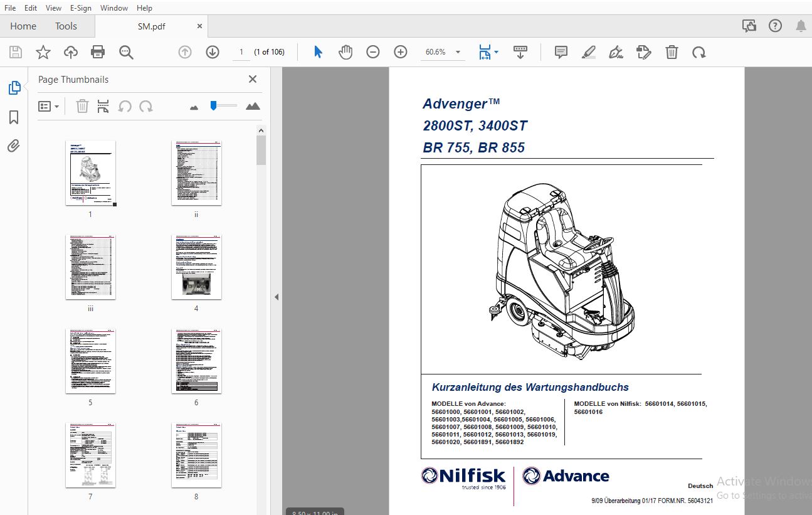The height and width of the screenshot is (515, 812).
Task: Select the page 4 thumbnail
Action: 196,267
